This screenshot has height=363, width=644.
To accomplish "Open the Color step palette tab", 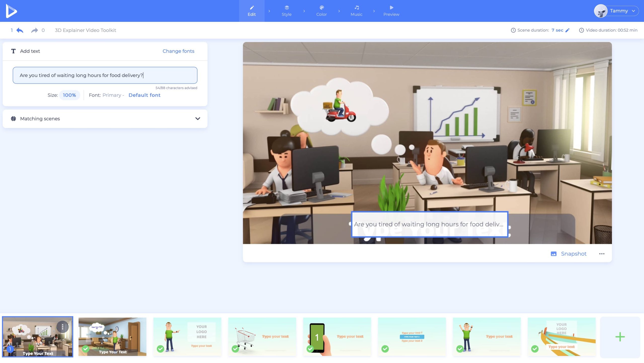I will click(x=321, y=11).
